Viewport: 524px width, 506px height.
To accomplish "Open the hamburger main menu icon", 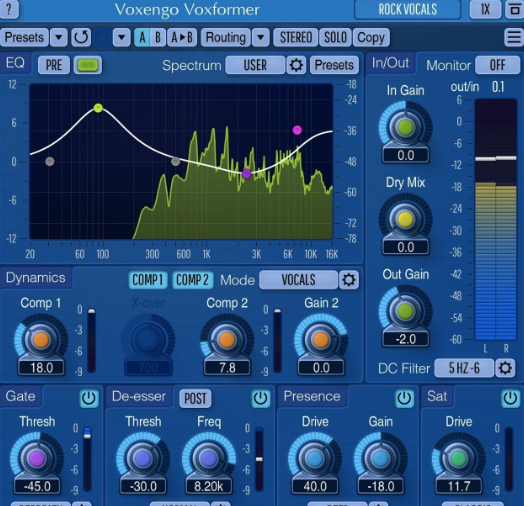I will 514,37.
